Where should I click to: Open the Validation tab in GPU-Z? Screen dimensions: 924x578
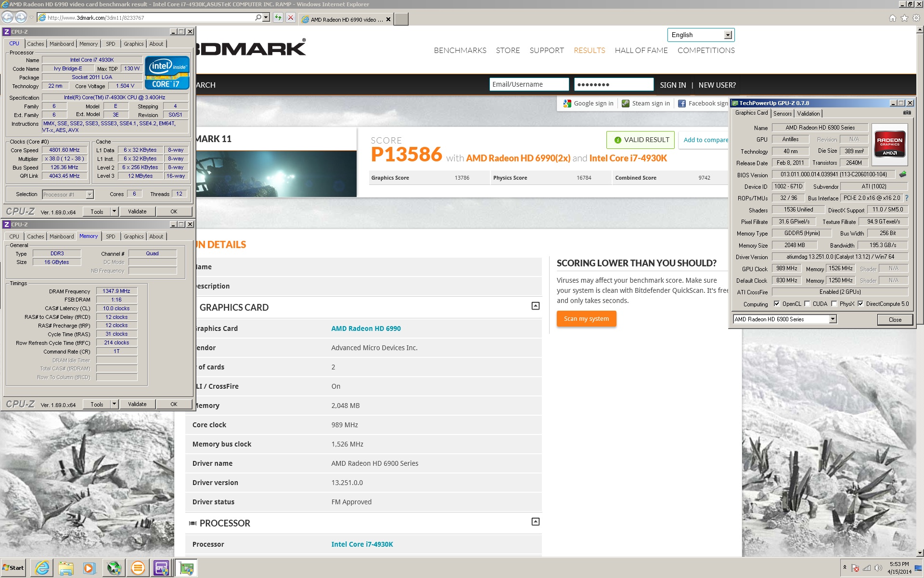(808, 114)
